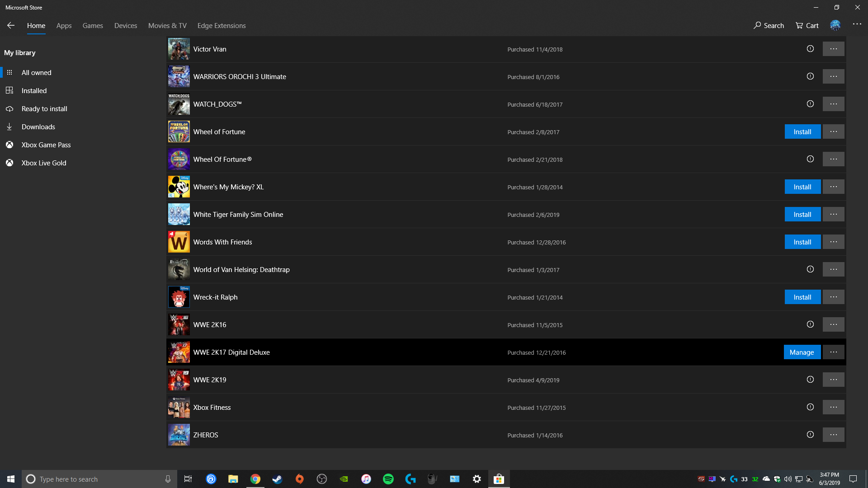
Task: Click the Windows Start button
Action: click(11, 479)
